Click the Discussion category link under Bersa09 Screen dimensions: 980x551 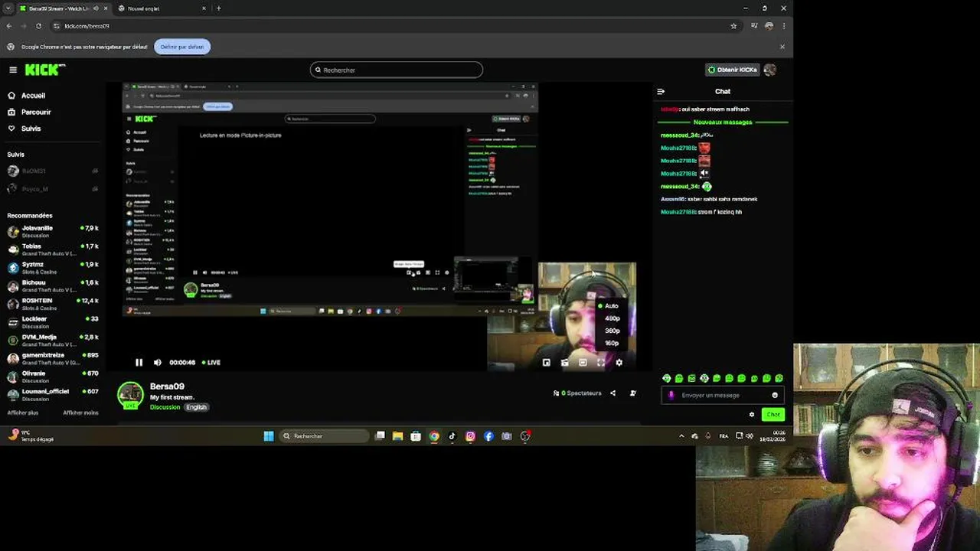(165, 407)
